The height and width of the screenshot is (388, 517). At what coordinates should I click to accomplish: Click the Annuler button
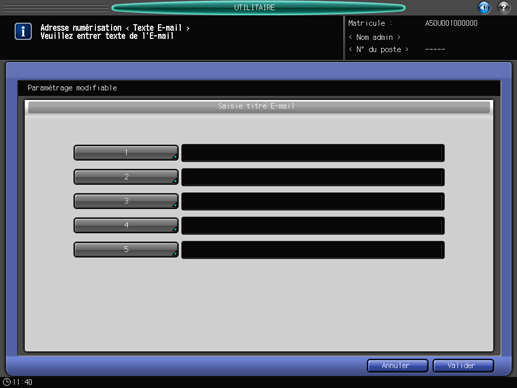click(397, 366)
